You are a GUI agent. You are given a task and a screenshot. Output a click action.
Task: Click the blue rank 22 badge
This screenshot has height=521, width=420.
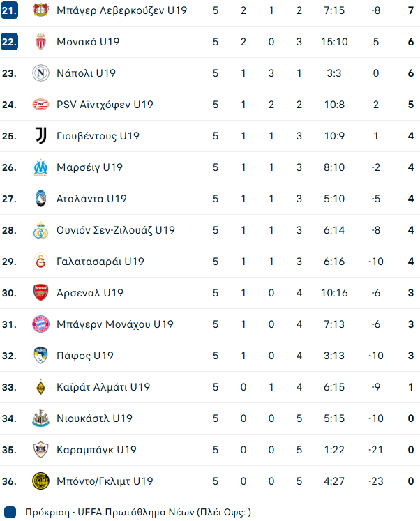[9, 42]
